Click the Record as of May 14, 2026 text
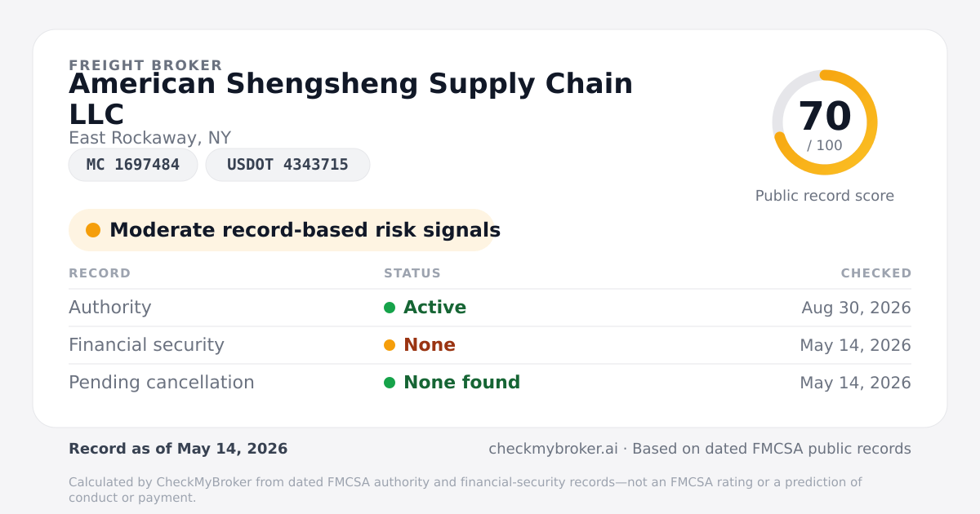The image size is (980, 514). click(x=178, y=449)
